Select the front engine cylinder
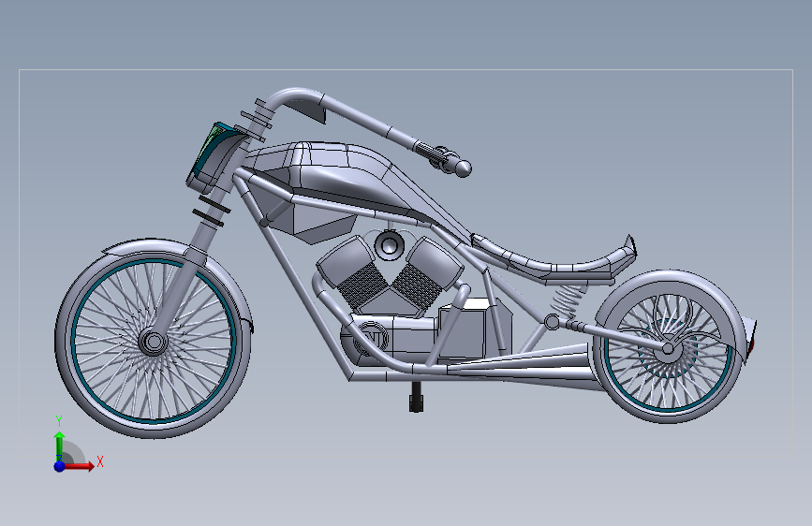The height and width of the screenshot is (526, 812). pos(353,271)
